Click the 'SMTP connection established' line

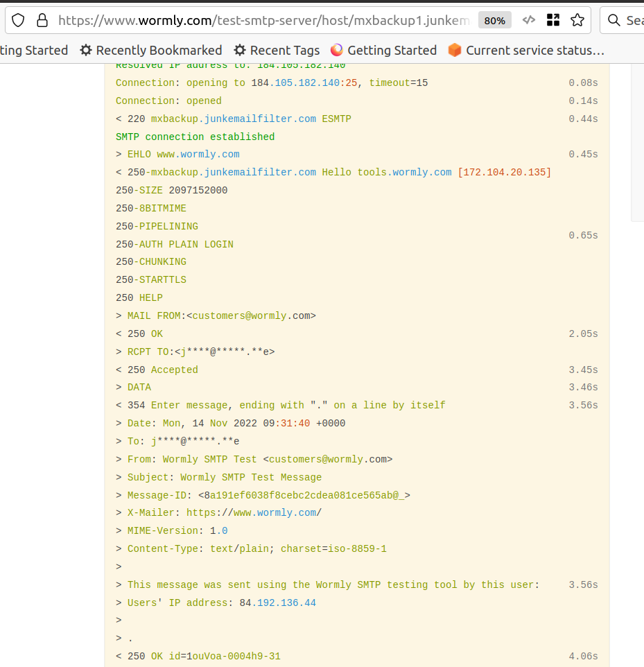195,137
